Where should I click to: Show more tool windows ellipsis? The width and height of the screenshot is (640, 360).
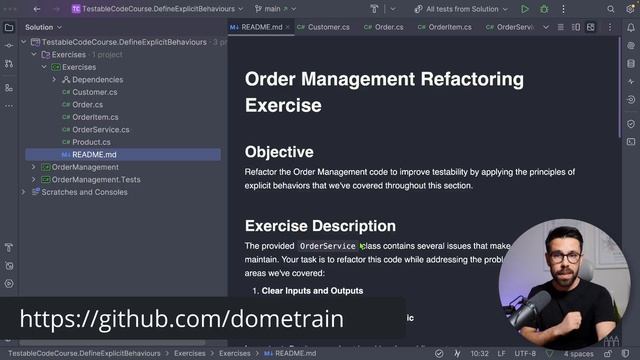9,106
